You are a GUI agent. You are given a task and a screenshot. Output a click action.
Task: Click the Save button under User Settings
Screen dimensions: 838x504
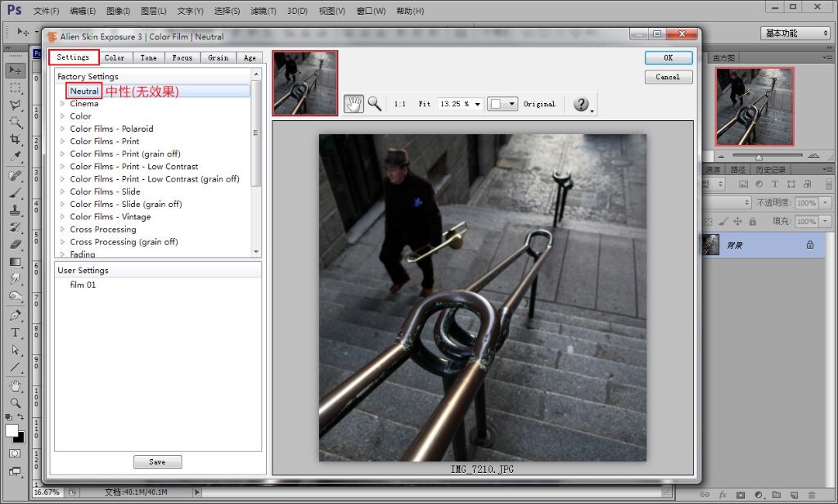pos(158,461)
